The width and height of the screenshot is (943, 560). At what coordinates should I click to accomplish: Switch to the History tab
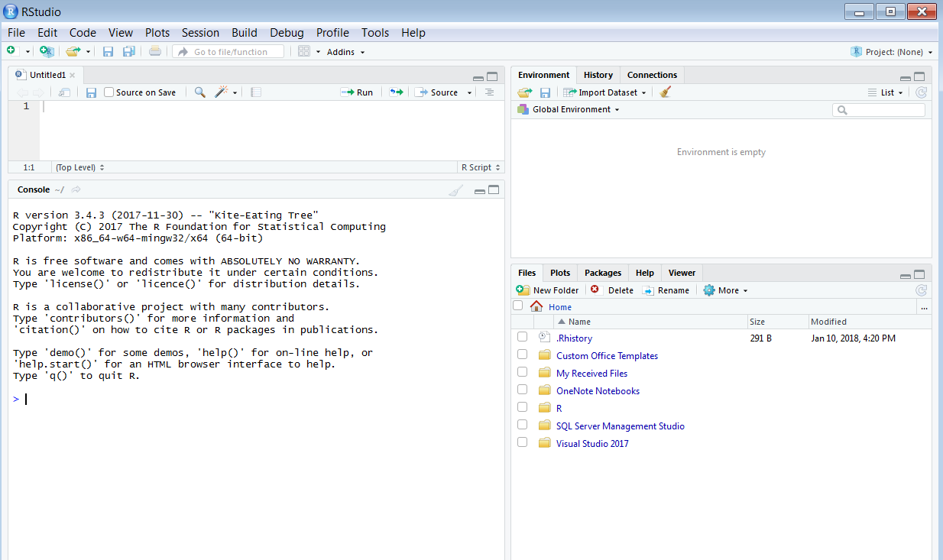click(598, 75)
